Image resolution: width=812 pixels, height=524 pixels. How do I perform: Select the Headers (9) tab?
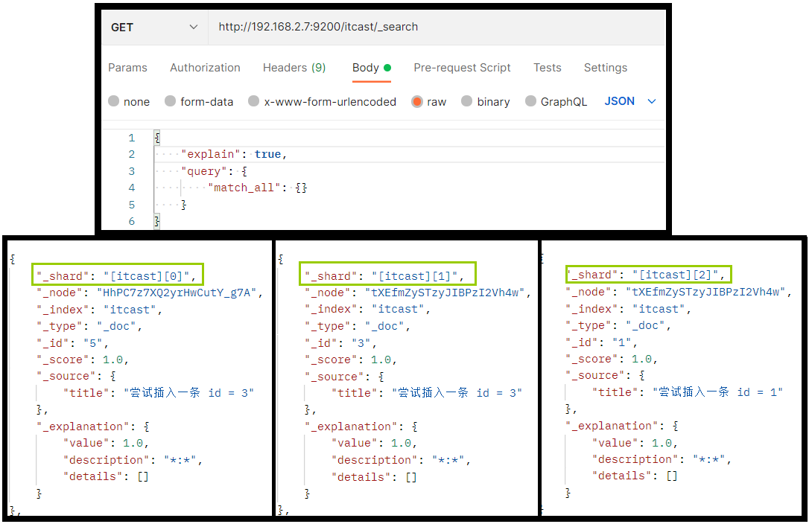[x=294, y=68]
